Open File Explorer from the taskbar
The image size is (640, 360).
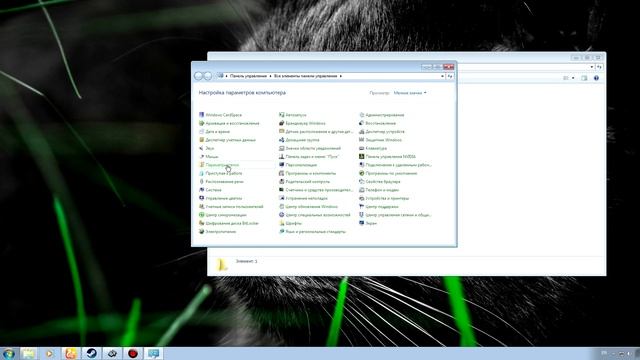pyautogui.click(x=28, y=353)
